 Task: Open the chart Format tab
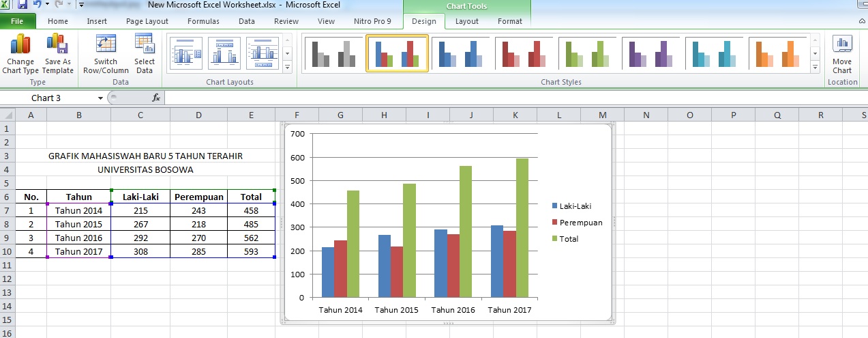[510, 21]
